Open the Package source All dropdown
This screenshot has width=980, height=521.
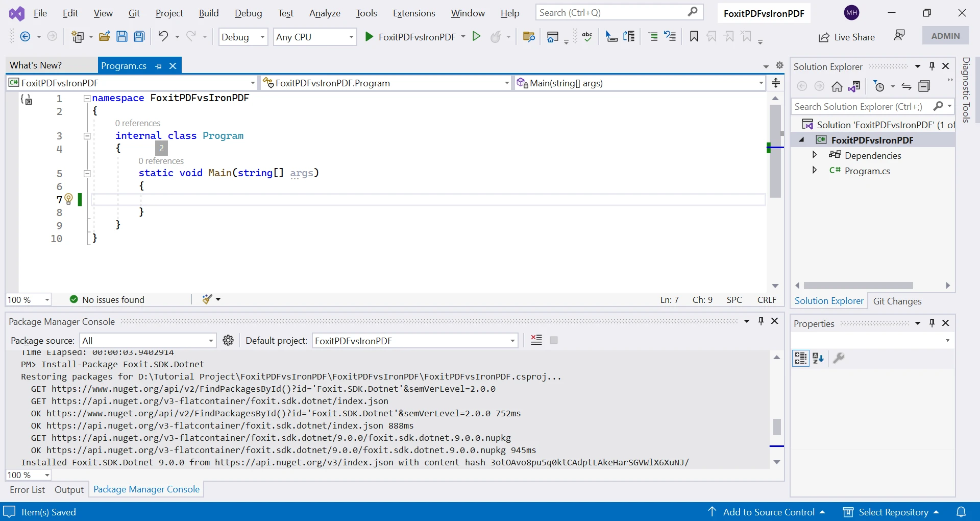pos(148,341)
